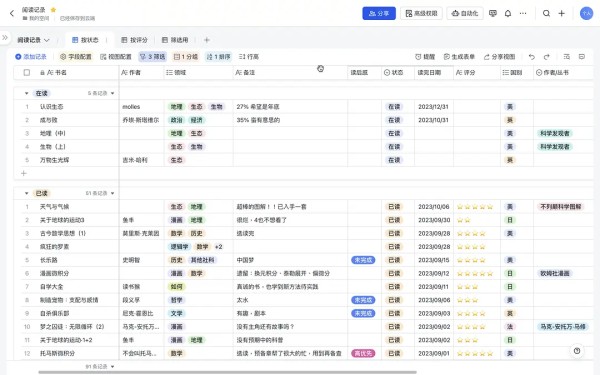The height and width of the screenshot is (375, 600).
Task: Click the 我的空间 folder link
Action: [36, 18]
